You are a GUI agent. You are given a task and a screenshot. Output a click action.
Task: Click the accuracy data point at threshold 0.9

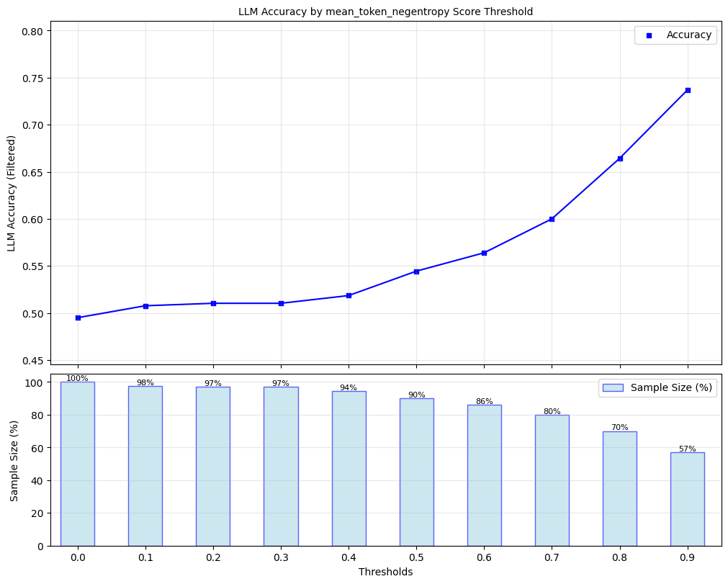[688, 90]
